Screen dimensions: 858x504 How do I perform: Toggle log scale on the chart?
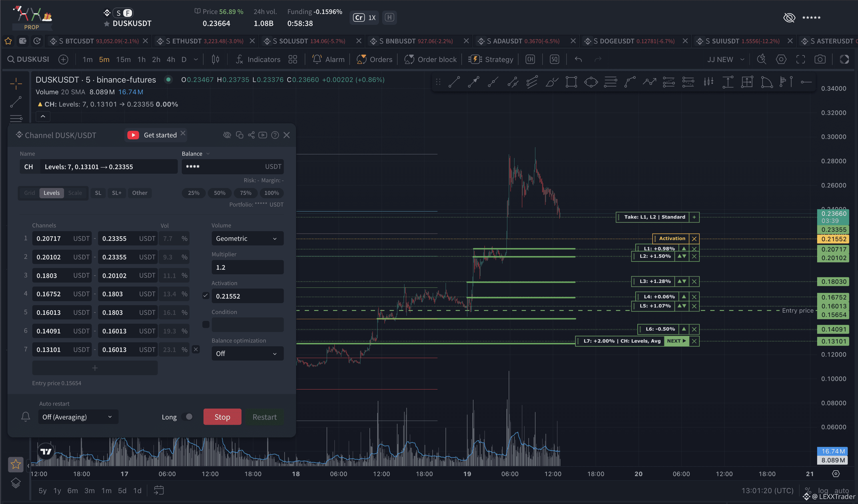[x=823, y=490]
